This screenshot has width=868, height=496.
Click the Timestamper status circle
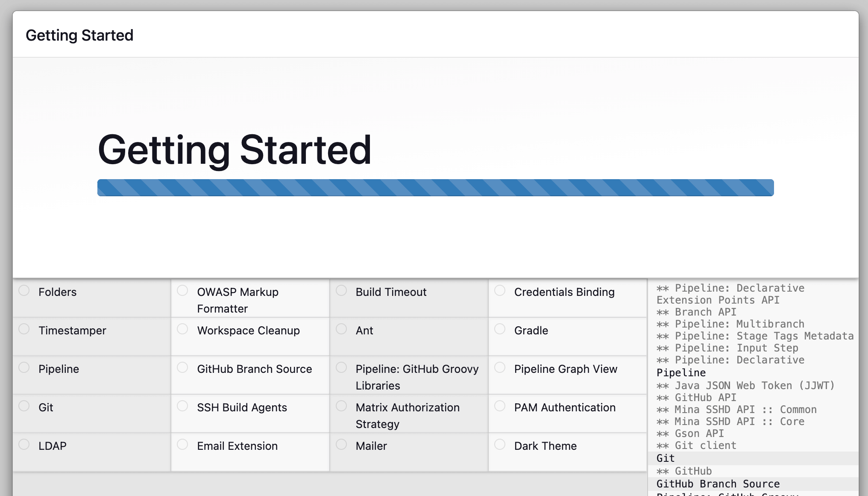[24, 329]
